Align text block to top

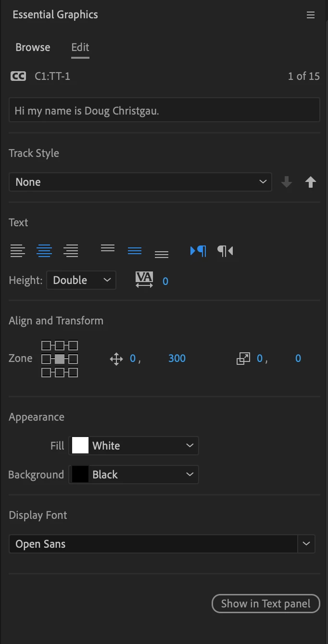pyautogui.click(x=108, y=248)
